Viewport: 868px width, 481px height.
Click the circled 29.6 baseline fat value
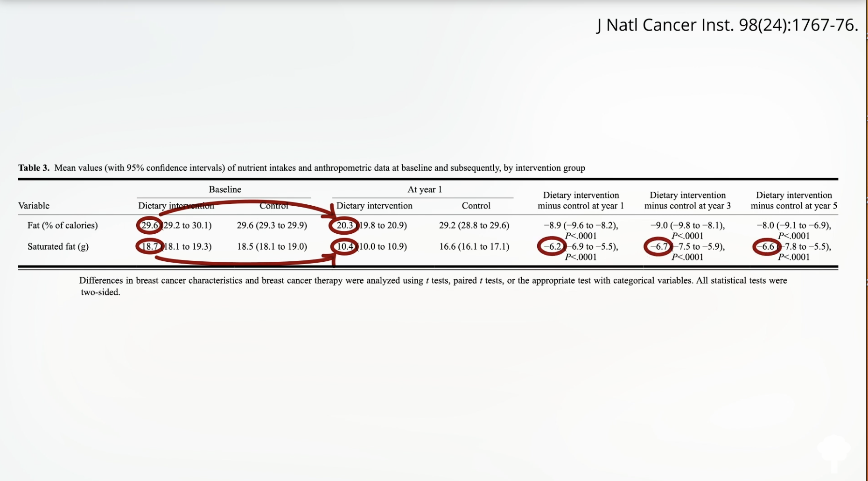tap(150, 225)
